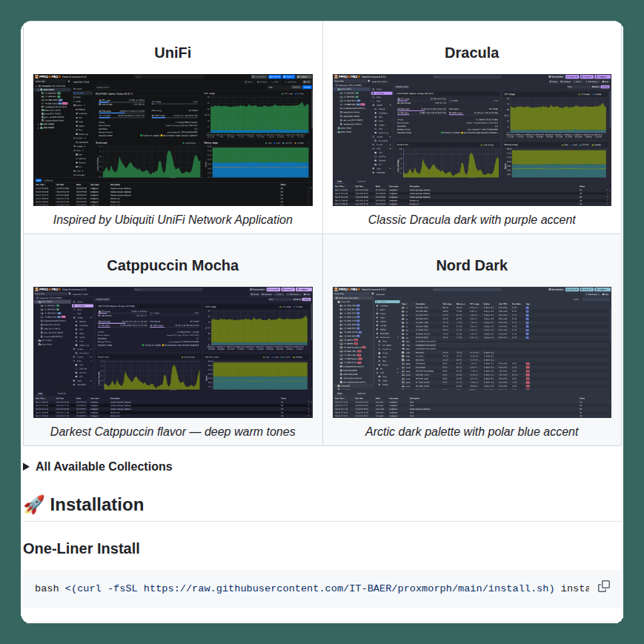
Task: Click the Installation heading
Action: tap(84, 505)
